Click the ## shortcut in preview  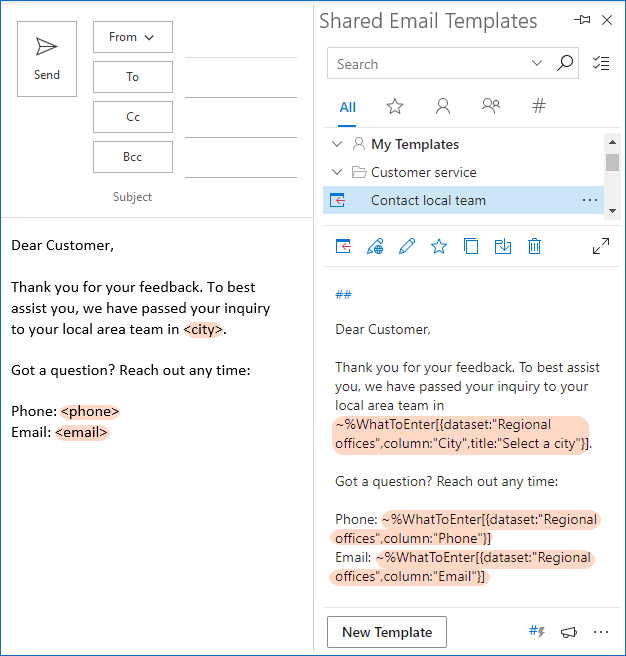tap(344, 295)
